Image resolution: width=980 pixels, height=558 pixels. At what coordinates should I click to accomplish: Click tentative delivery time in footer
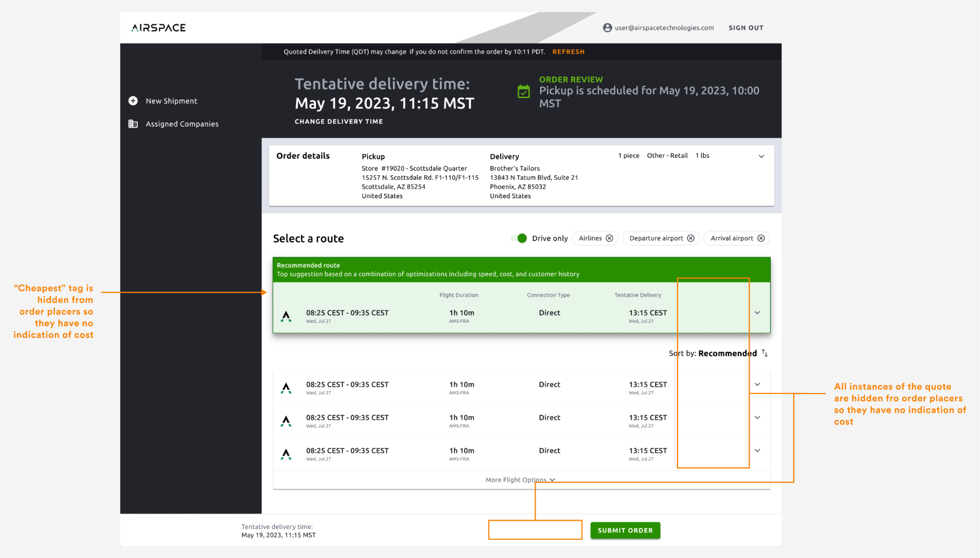point(279,531)
